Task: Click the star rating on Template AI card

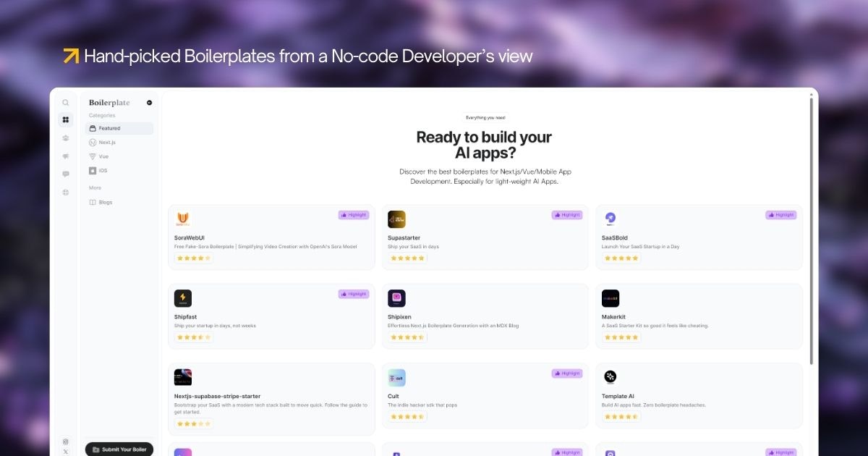Action: pos(621,416)
